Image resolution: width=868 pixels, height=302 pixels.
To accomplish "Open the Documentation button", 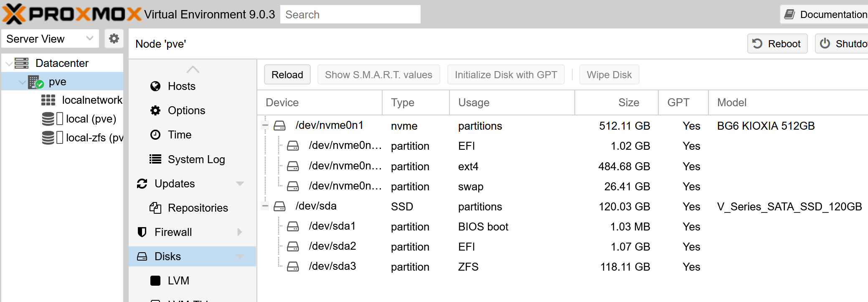I will click(x=825, y=14).
